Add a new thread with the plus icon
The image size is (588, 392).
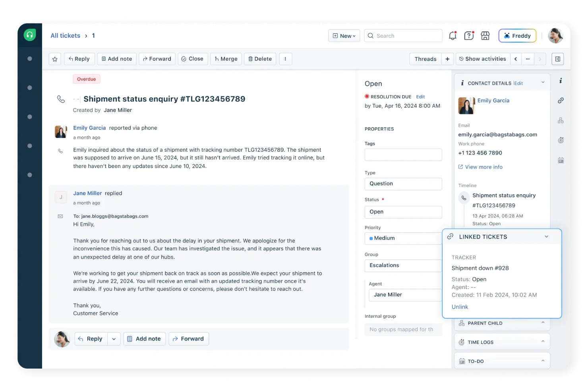tap(447, 59)
